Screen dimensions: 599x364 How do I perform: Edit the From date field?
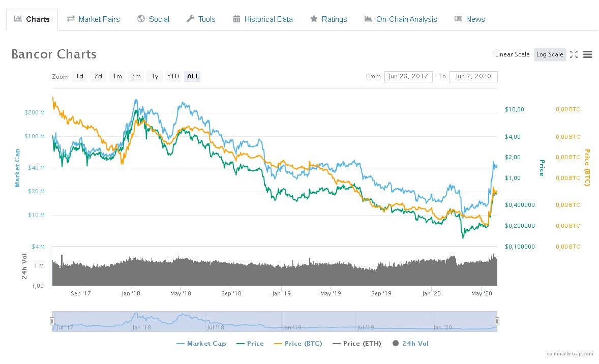point(408,76)
